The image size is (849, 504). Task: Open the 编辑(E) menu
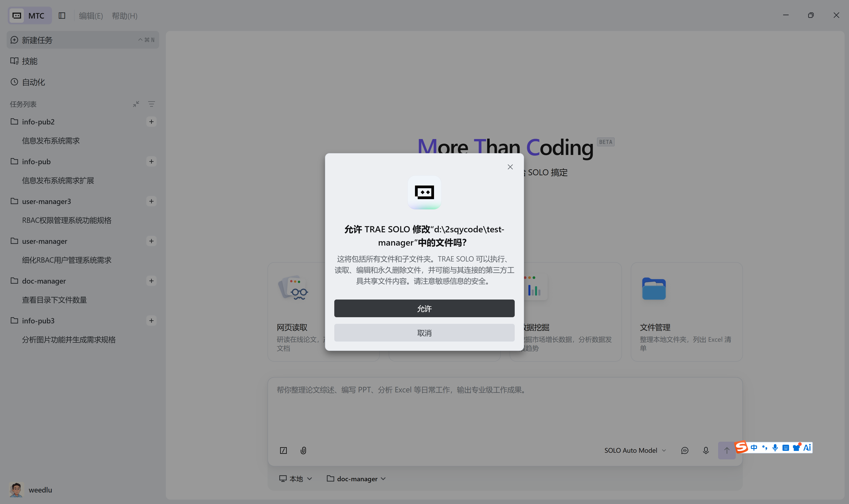click(91, 16)
